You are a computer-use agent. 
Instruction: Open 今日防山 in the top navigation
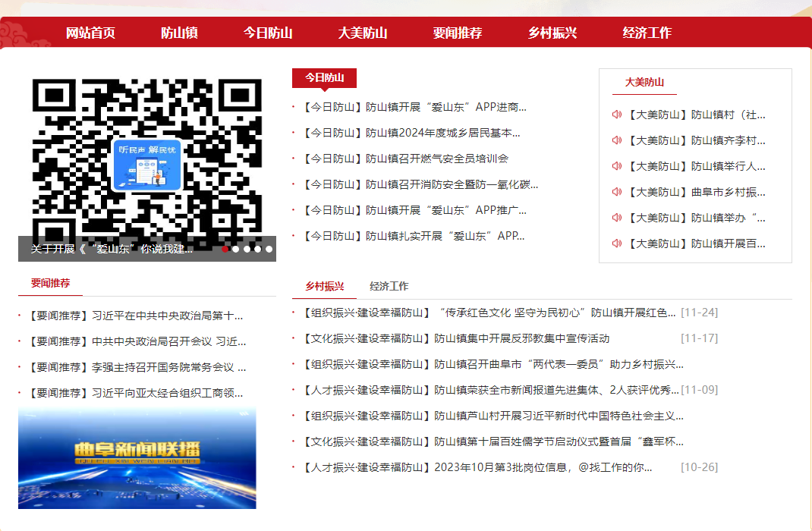pos(268,33)
